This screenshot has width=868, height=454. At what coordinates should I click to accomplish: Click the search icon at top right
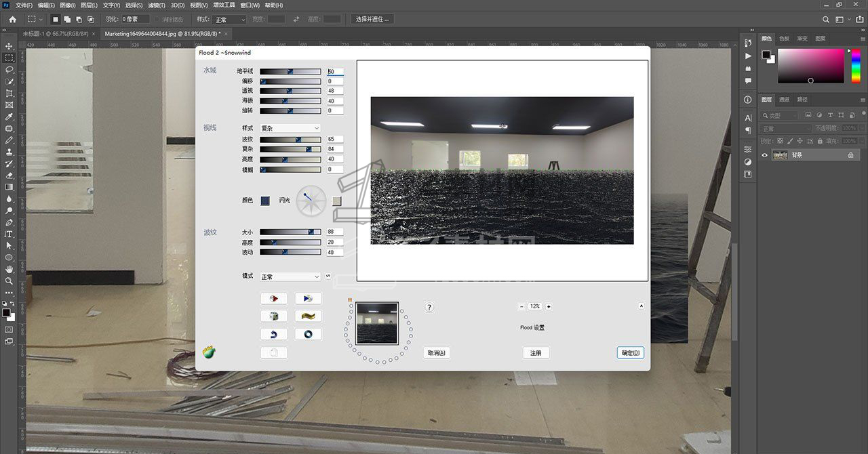point(825,20)
